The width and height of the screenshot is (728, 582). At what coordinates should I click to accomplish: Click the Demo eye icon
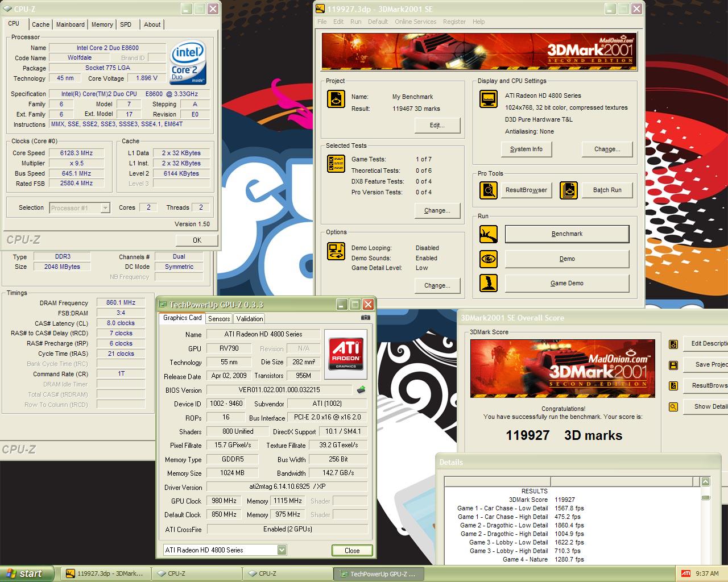click(489, 259)
